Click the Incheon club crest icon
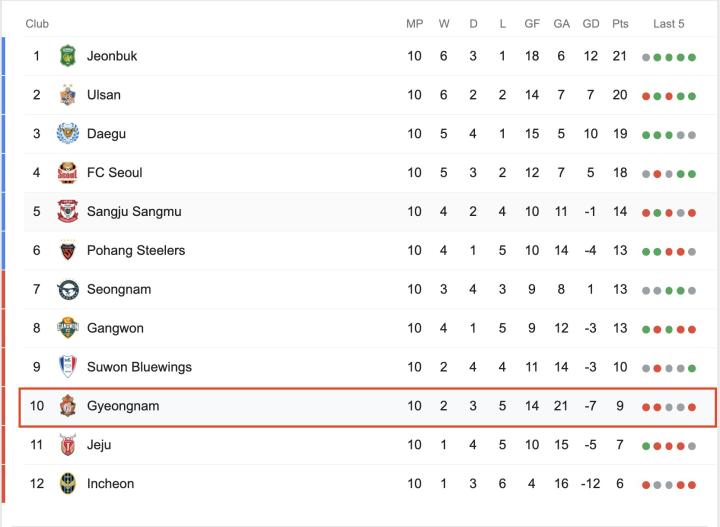720x527 pixels. click(68, 484)
